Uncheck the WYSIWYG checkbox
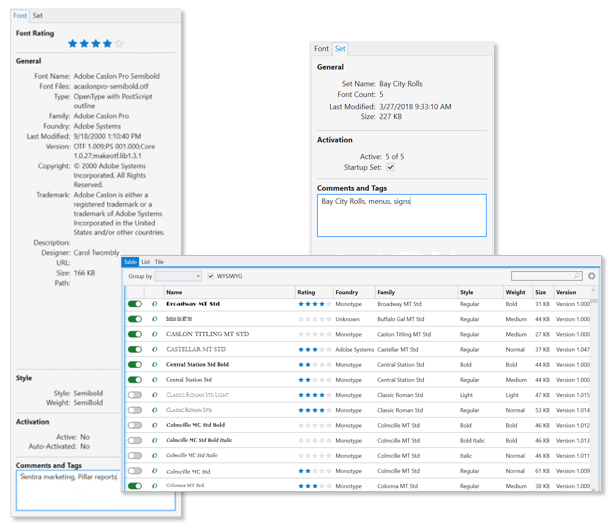Image resolution: width=614 pixels, height=531 pixels. point(211,276)
